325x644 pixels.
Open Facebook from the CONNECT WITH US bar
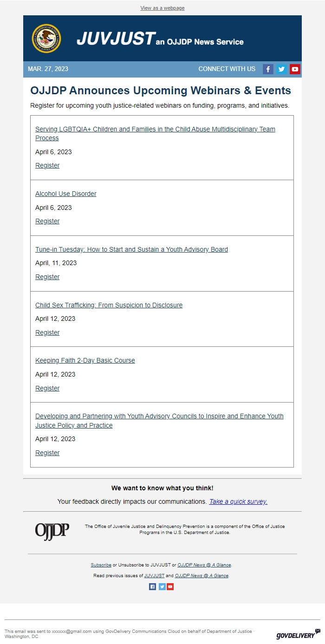point(268,69)
